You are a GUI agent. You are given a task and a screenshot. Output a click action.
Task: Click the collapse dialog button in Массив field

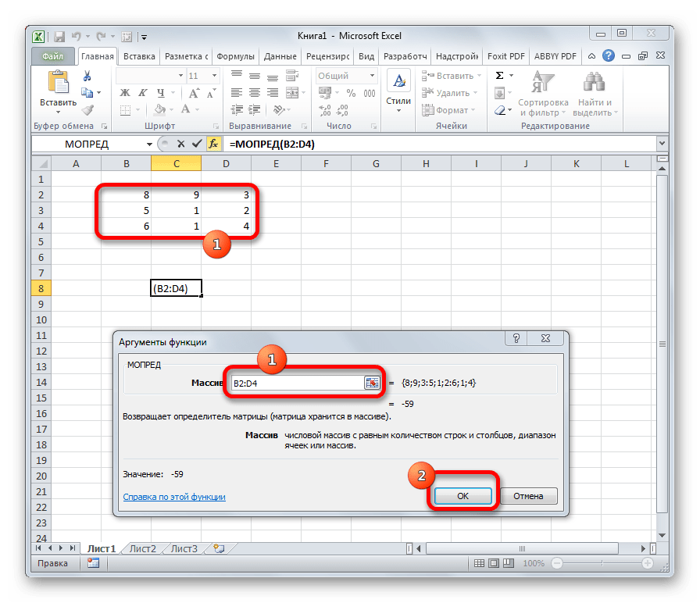tap(372, 383)
